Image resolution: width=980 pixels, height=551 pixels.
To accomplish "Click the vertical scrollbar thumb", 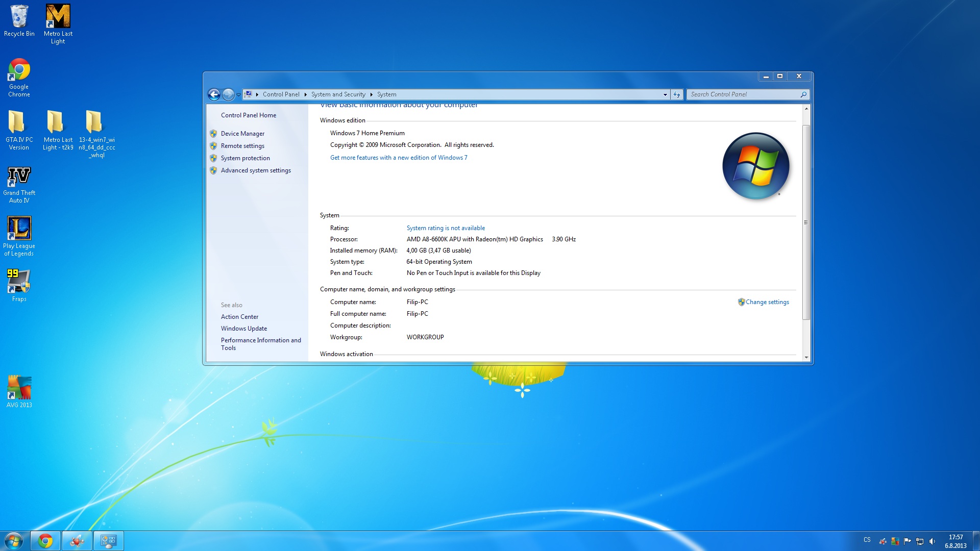I will pos(806,222).
